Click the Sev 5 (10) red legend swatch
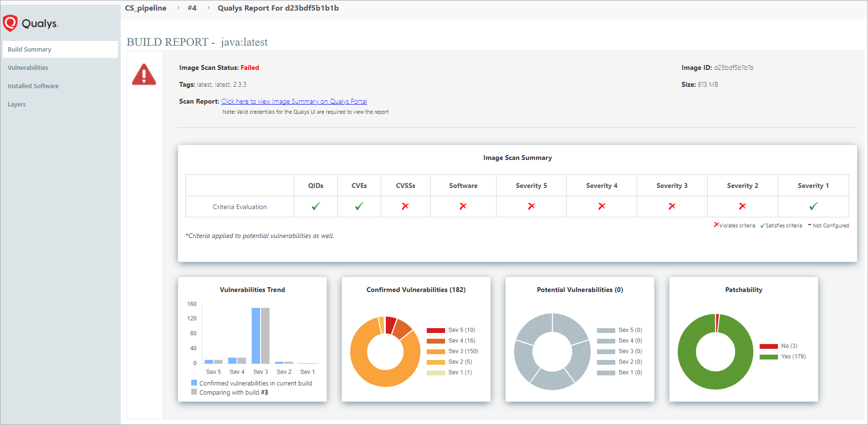The height and width of the screenshot is (425, 868). pyautogui.click(x=435, y=331)
